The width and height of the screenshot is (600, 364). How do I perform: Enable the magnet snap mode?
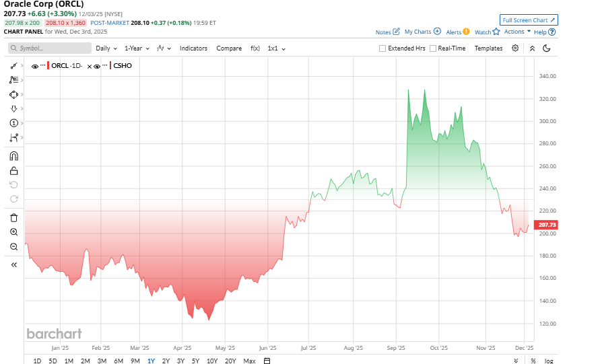[x=13, y=156]
